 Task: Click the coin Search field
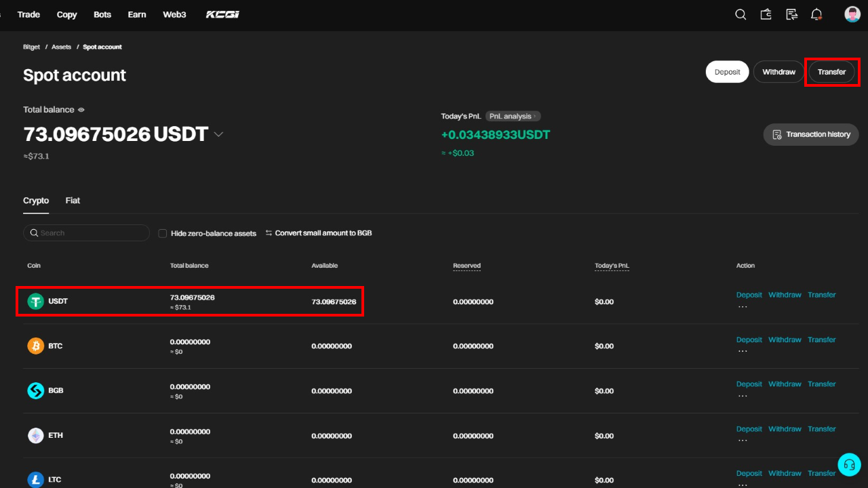tap(86, 233)
